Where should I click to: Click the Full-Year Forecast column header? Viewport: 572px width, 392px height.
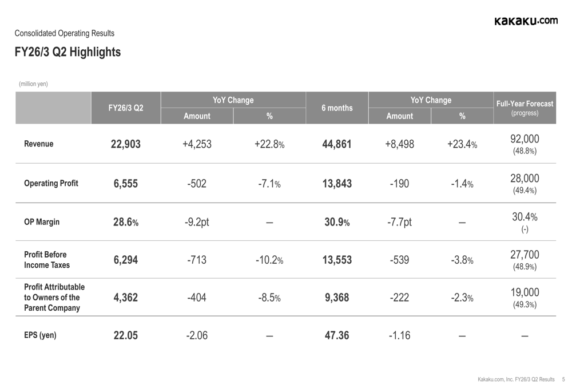click(525, 104)
